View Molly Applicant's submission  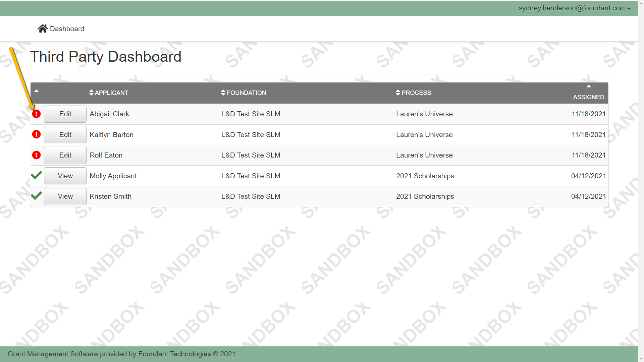tap(65, 176)
